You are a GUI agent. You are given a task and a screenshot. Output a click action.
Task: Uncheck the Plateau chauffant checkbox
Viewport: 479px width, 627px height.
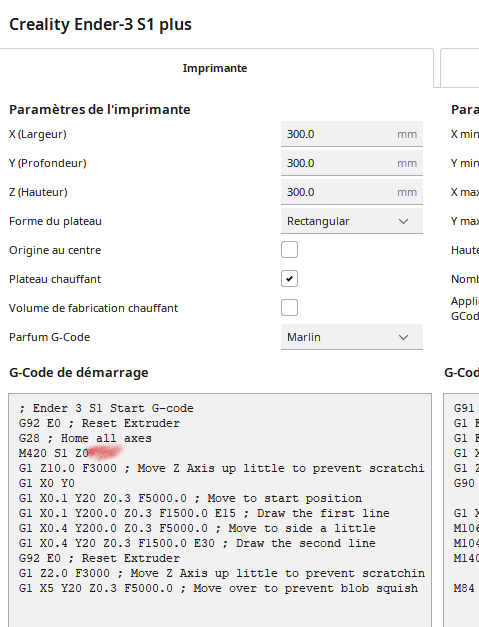pos(289,279)
